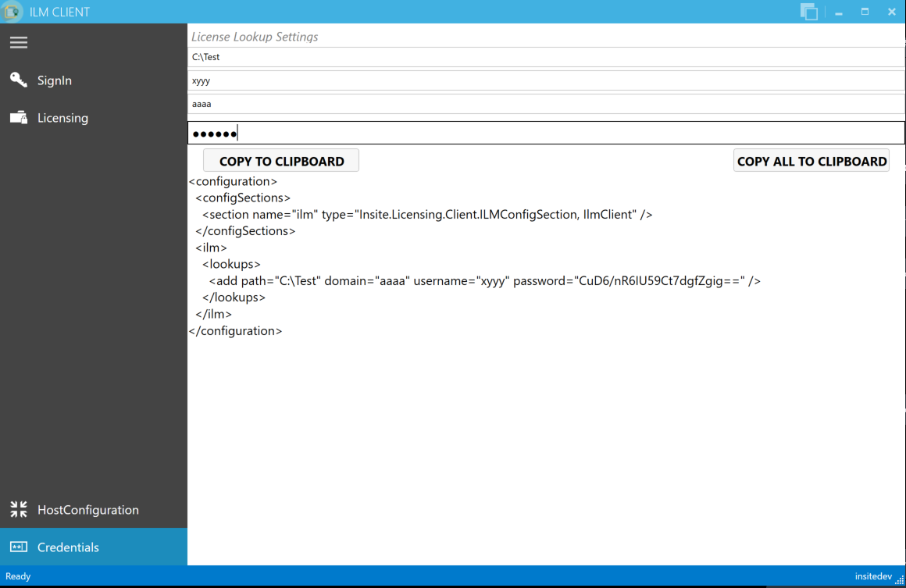Click the C:\Test path field

point(547,56)
